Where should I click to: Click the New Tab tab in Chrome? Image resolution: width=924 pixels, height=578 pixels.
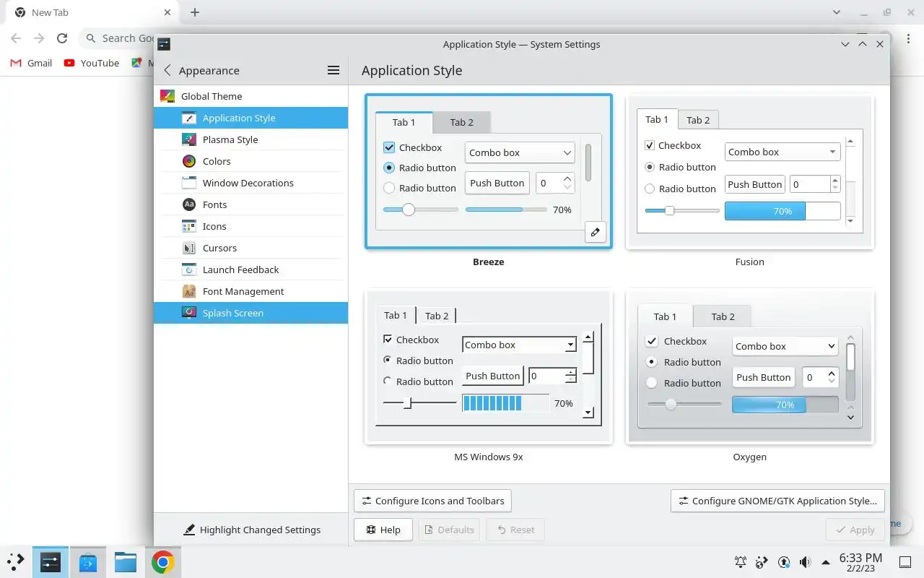(92, 12)
